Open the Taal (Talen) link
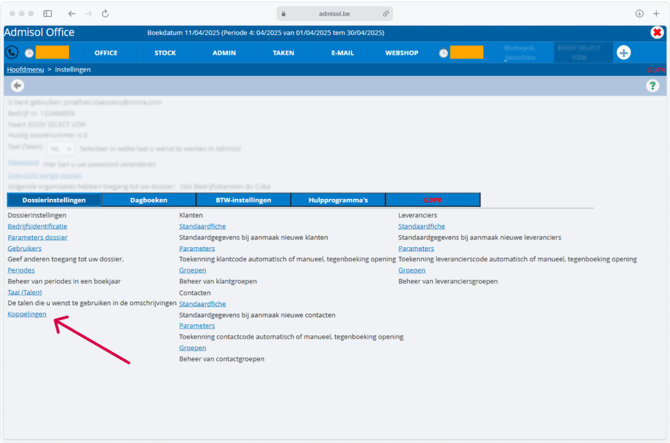The height and width of the screenshot is (443, 670). pos(25,293)
